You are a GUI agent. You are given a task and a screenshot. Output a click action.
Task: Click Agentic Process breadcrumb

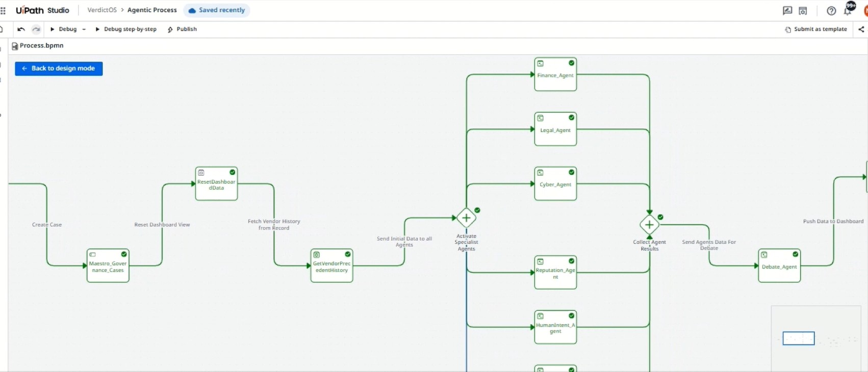tap(152, 10)
